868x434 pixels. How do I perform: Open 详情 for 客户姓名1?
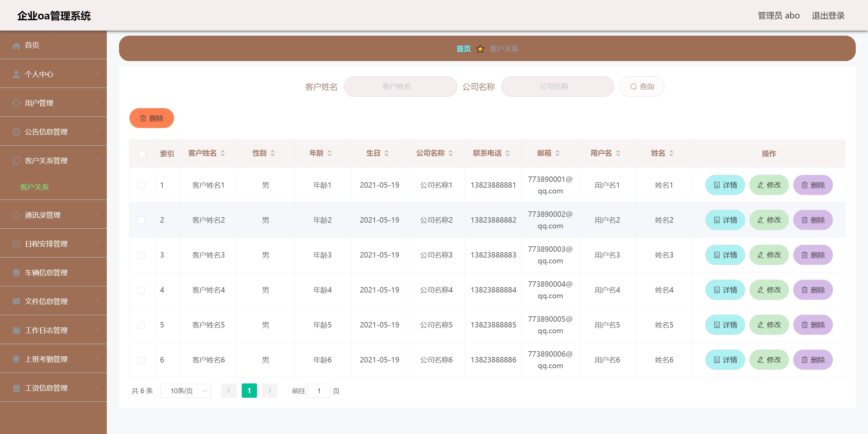click(x=725, y=185)
